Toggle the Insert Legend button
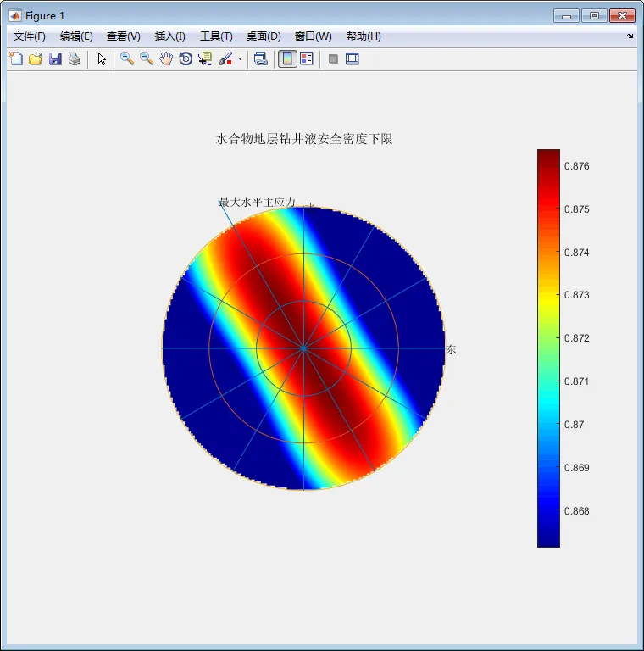Image resolution: width=644 pixels, height=651 pixels. pyautogui.click(x=306, y=58)
